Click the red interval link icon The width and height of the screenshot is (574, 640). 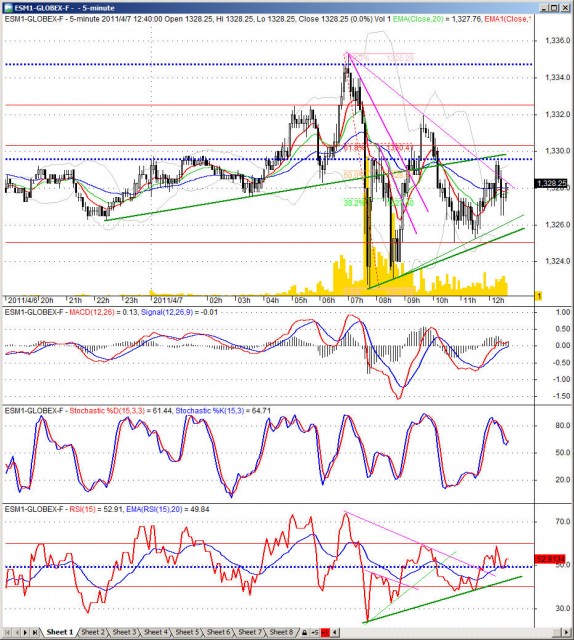(x=325, y=632)
